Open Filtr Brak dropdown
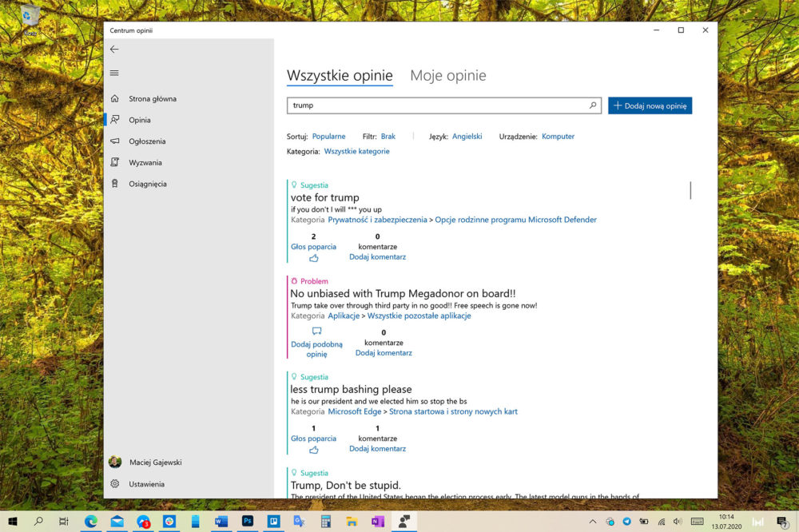Viewport: 799px width, 532px height. [x=388, y=137]
